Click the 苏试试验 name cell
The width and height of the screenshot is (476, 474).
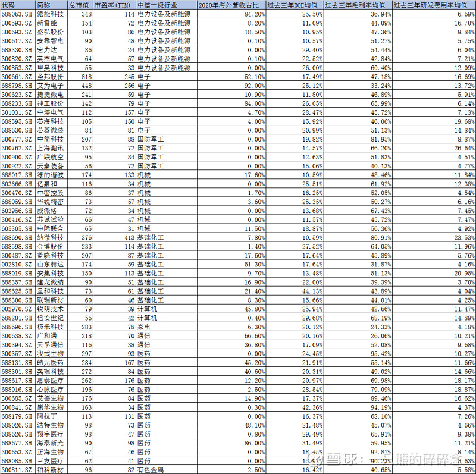51,219
